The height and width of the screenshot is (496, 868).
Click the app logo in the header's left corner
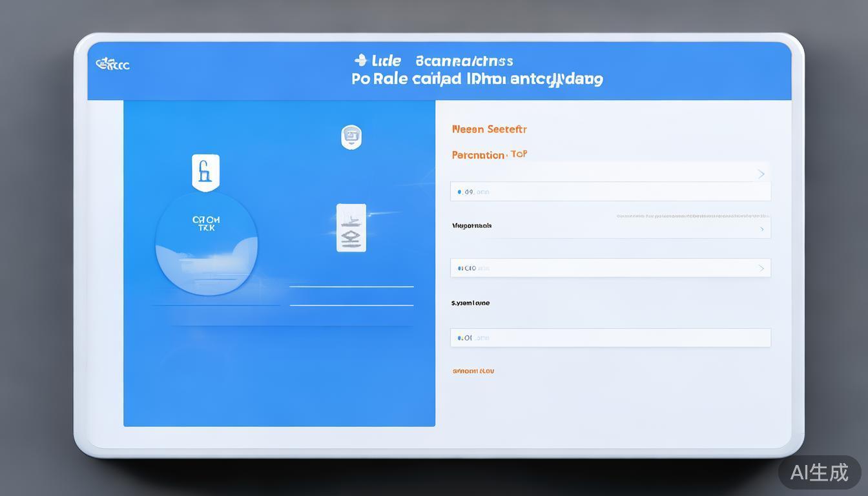click(x=113, y=65)
